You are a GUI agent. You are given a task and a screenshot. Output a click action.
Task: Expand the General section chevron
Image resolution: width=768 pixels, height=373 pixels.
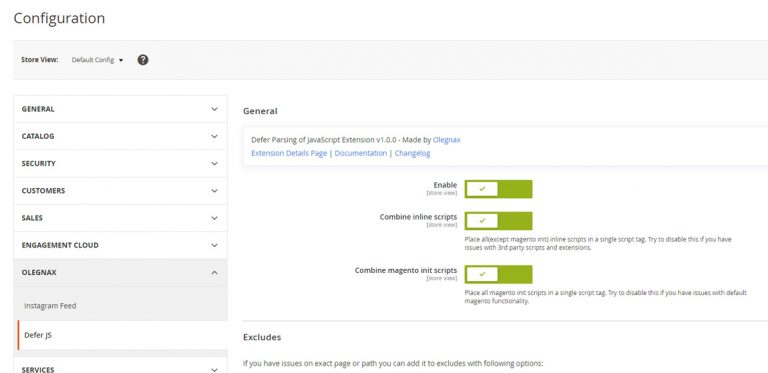pyautogui.click(x=214, y=109)
